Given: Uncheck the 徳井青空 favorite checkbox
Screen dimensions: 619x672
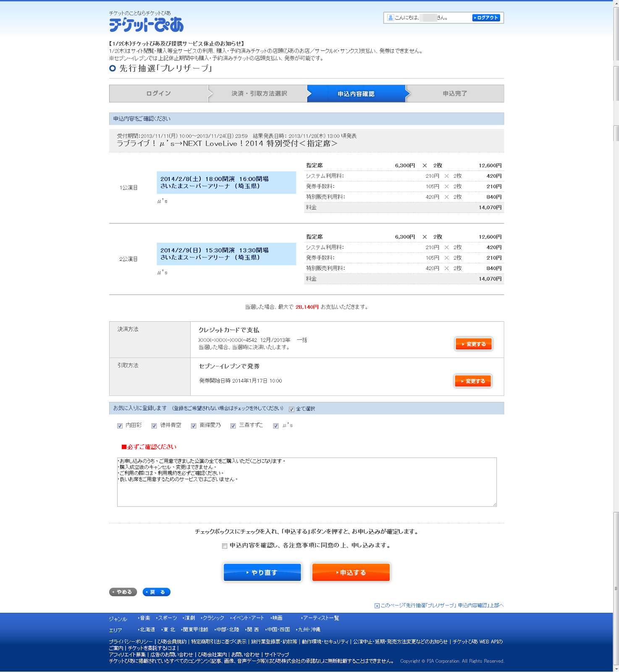Looking at the screenshot, I should pyautogui.click(x=154, y=426).
